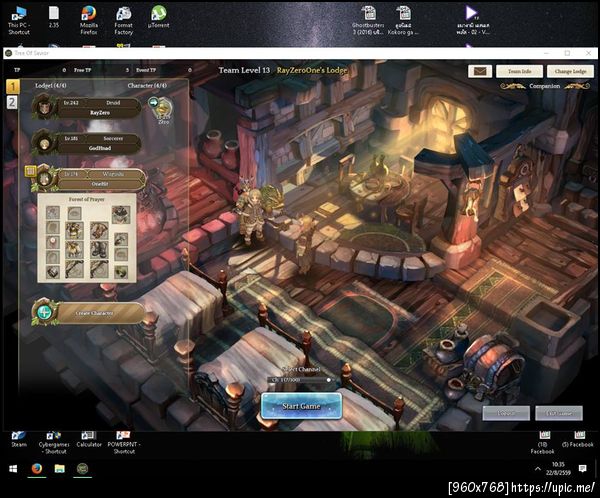The height and width of the screenshot is (498, 600).
Task: Click the Exit Game button
Action: tap(559, 413)
